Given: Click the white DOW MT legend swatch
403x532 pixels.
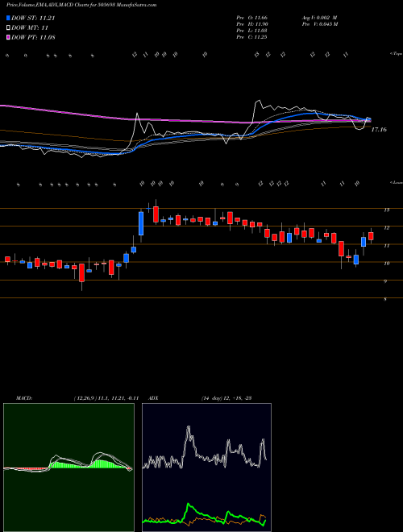Looking at the screenshot, I should [8, 28].
